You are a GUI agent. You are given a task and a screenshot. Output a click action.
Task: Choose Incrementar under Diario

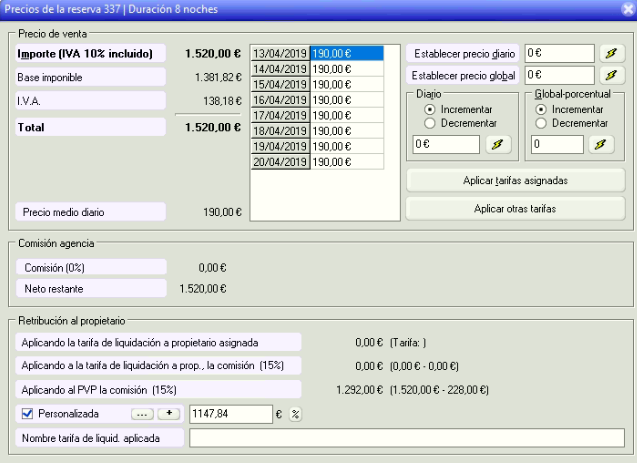[430, 109]
